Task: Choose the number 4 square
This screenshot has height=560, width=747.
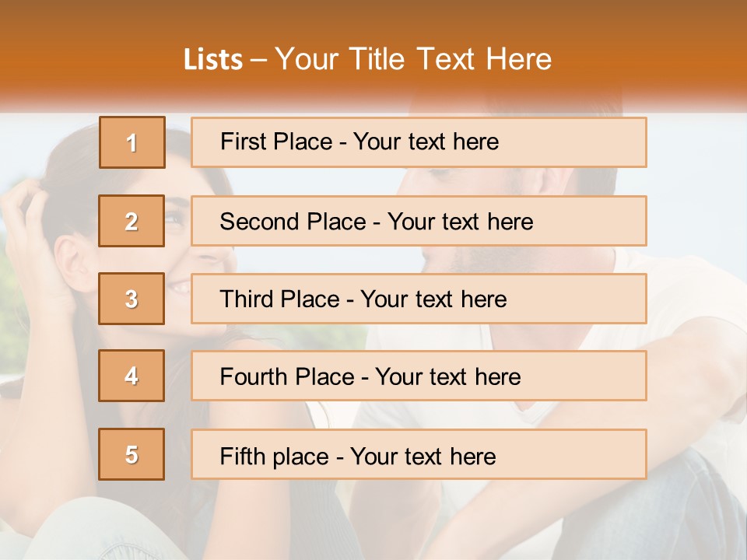Action: [132, 376]
